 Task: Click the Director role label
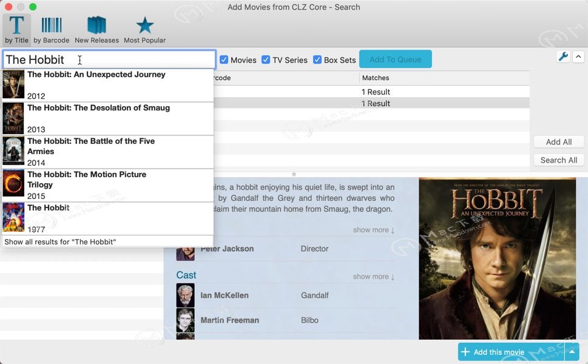[314, 249]
